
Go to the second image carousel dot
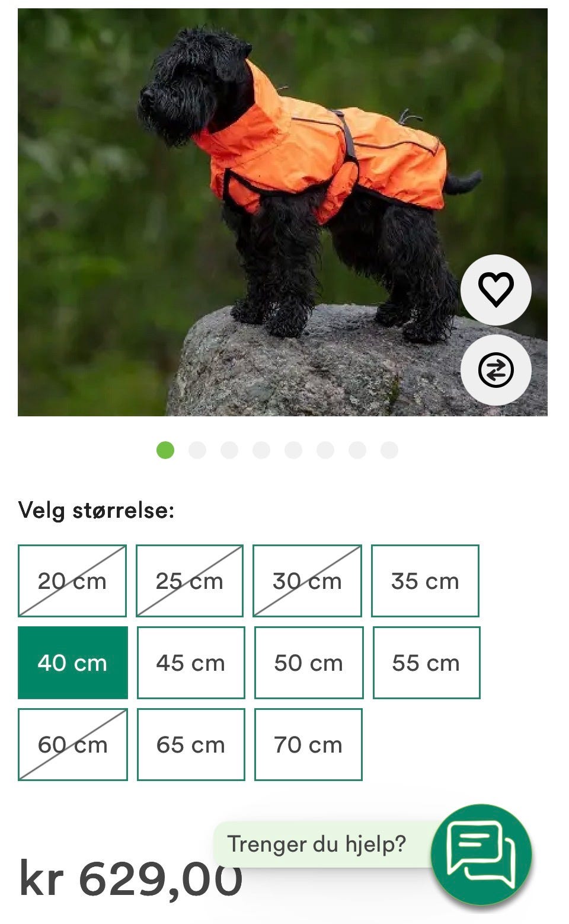[x=197, y=450]
